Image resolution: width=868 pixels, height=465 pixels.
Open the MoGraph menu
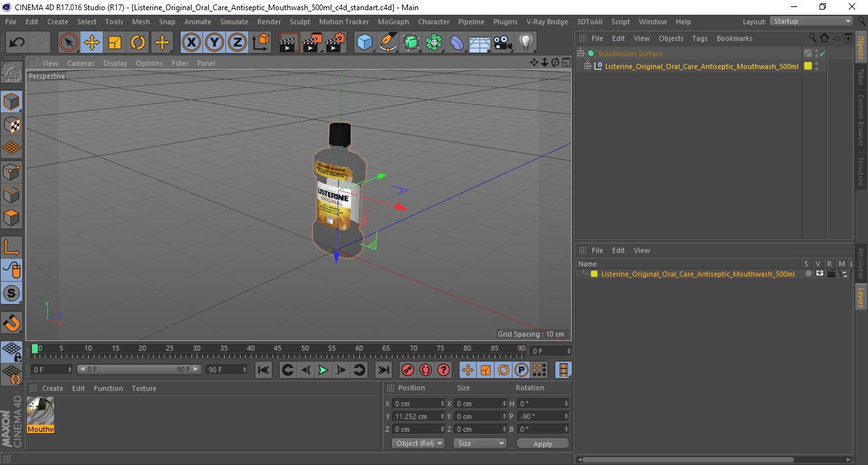(393, 22)
